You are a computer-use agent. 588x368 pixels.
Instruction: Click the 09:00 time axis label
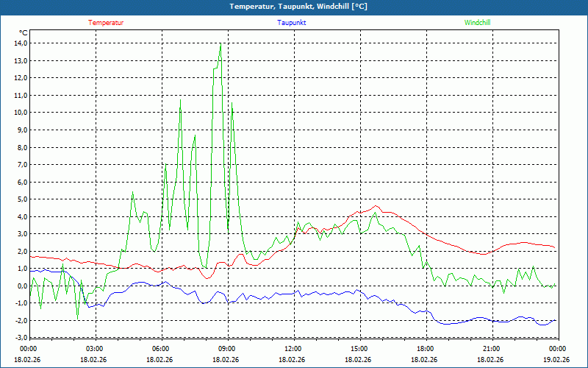(226, 349)
